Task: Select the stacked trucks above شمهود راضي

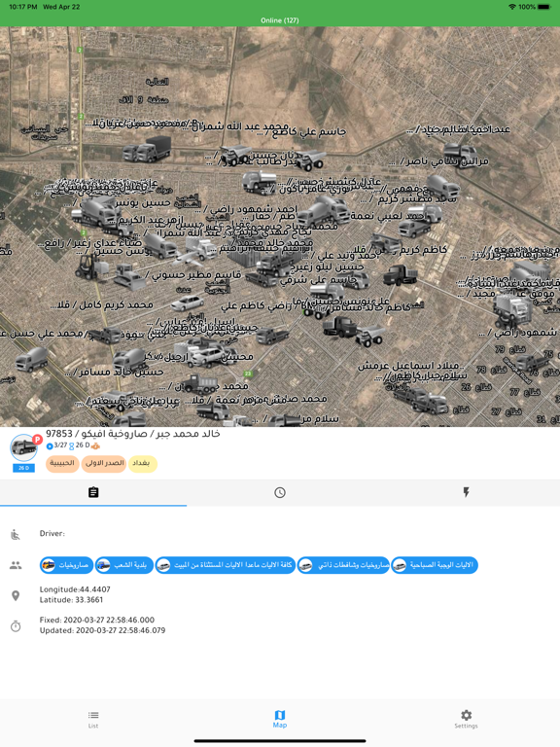Action: click(x=512, y=308)
